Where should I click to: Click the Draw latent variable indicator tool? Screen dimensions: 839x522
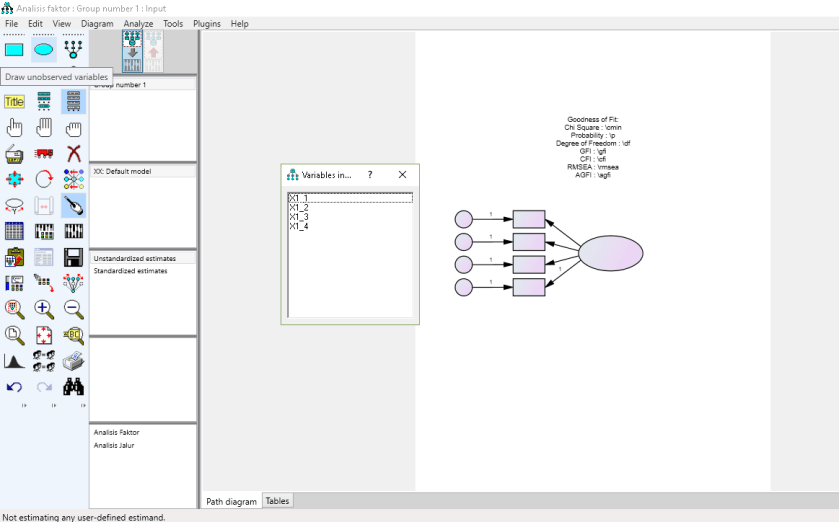(73, 49)
